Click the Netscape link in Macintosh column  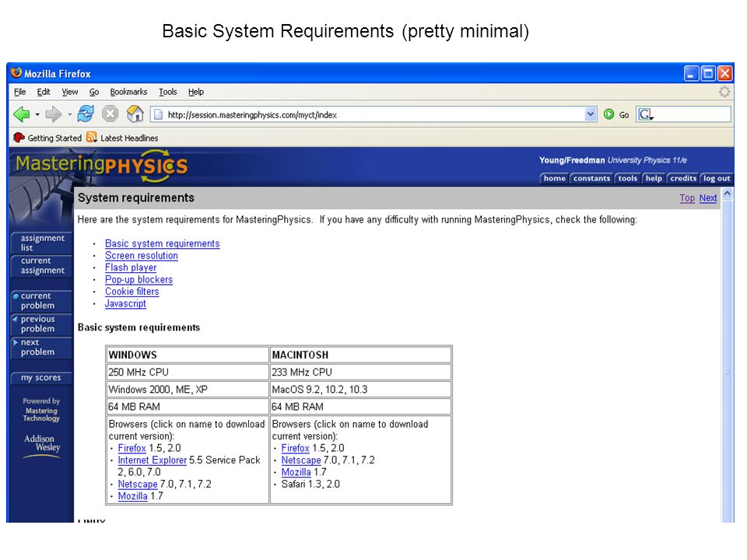[x=301, y=460]
